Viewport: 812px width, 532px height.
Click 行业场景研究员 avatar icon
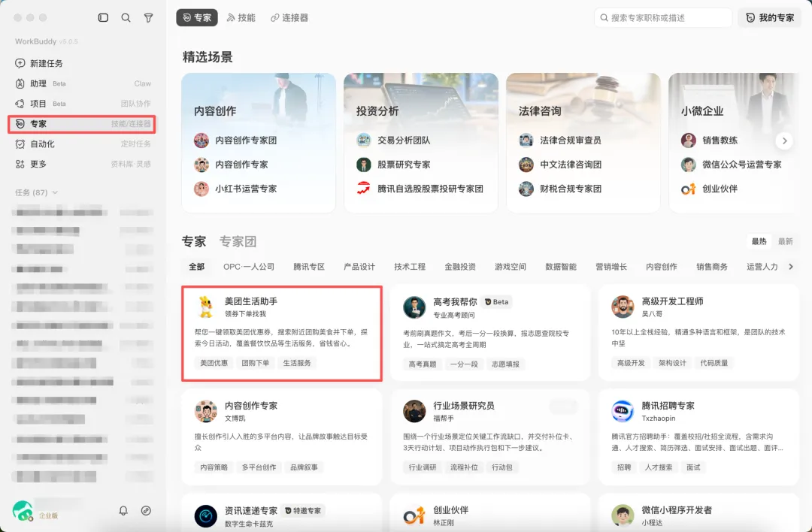click(414, 412)
